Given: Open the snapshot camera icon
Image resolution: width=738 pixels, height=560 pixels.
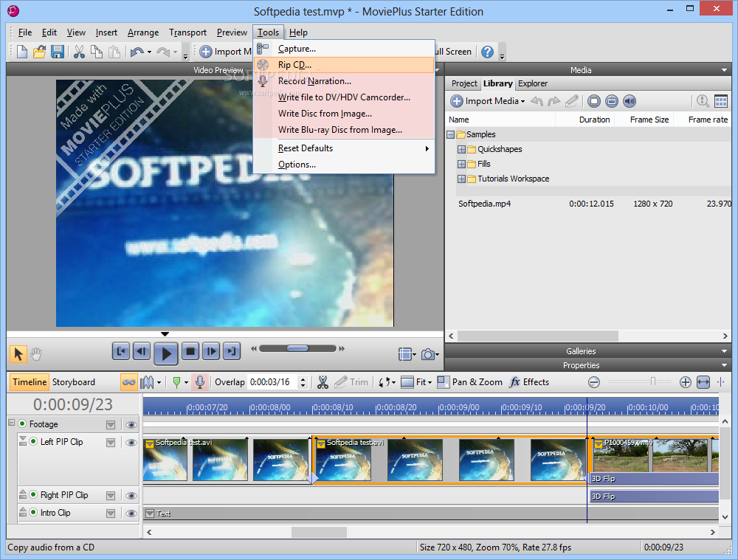Looking at the screenshot, I should (x=428, y=354).
